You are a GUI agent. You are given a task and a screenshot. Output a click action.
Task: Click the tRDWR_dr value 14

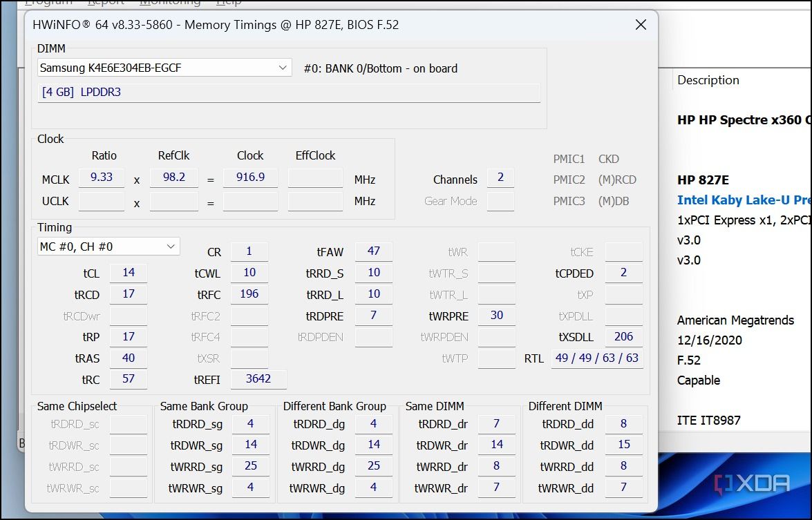point(497,445)
